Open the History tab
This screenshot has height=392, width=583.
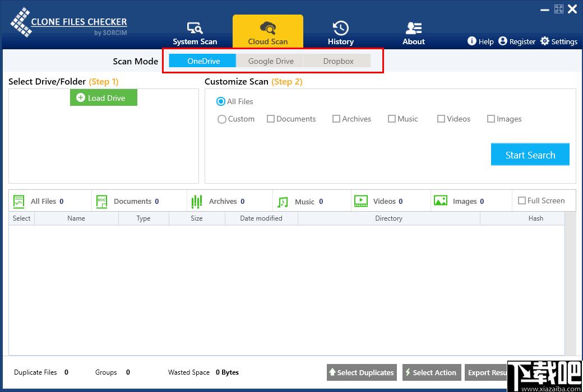click(341, 34)
